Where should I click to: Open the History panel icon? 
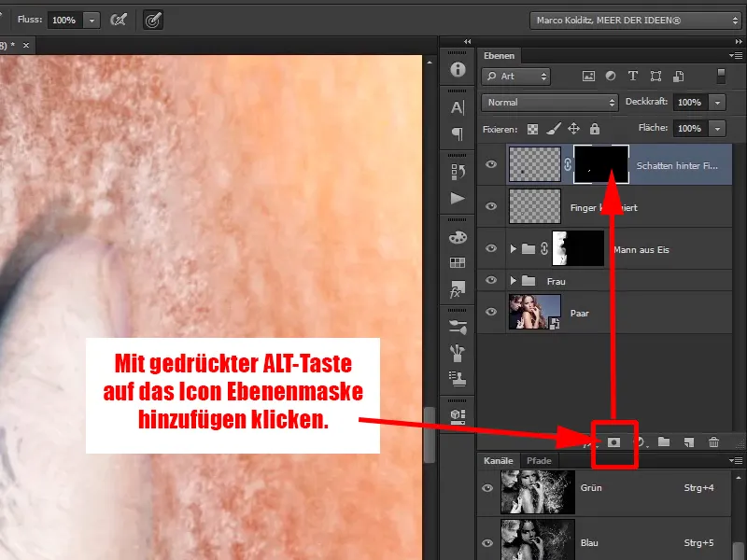[458, 172]
